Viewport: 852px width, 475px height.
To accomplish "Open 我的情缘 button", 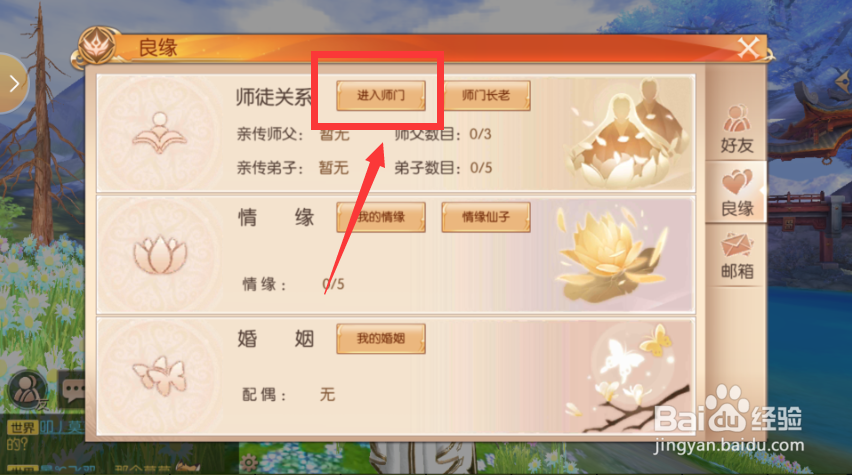I will point(380,217).
